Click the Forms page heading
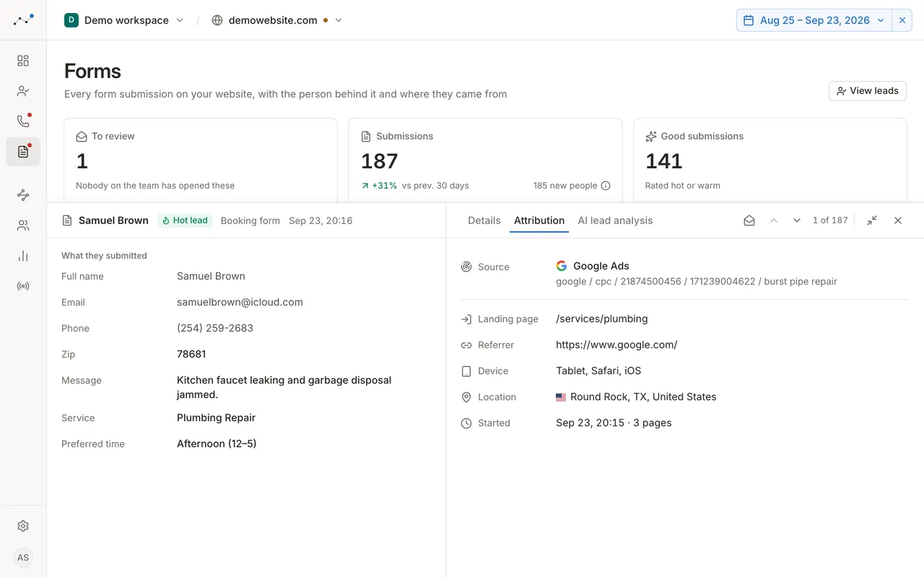Viewport: 924px width, 578px height. pyautogui.click(x=92, y=71)
